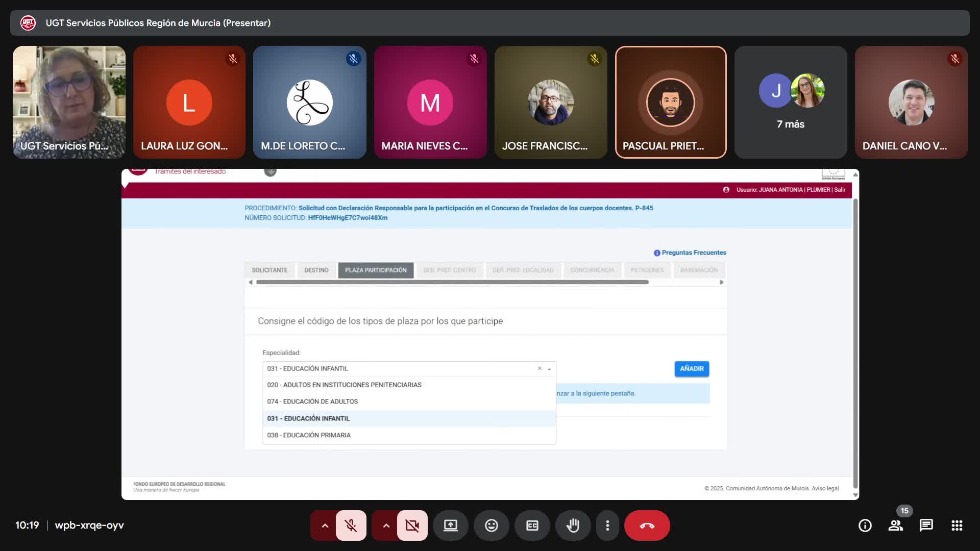Toggle the camera off button
This screenshot has height=551, width=980.
coord(412,525)
